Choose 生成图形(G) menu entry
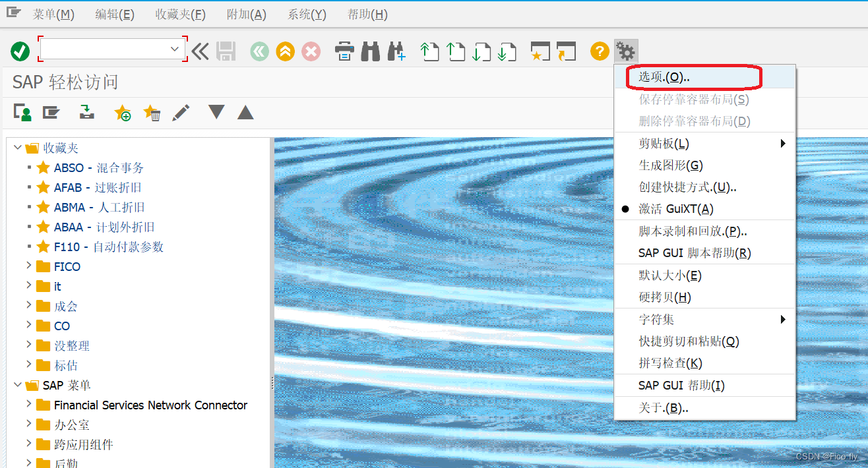 [x=705, y=165]
